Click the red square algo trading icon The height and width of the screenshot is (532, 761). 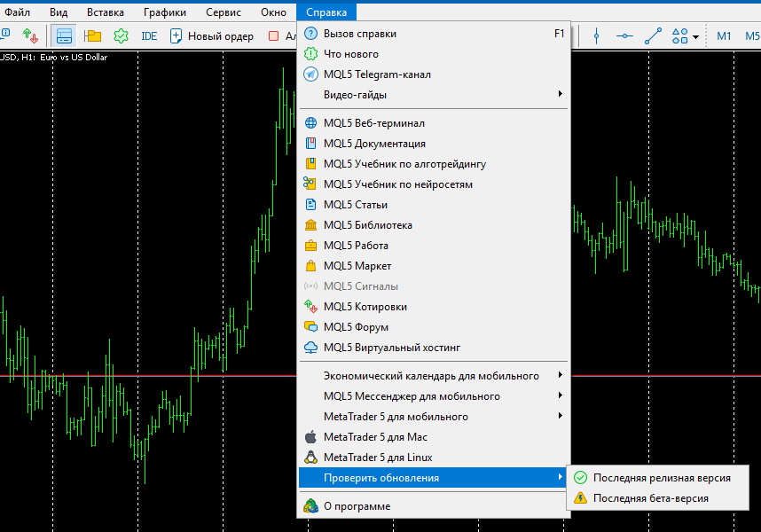click(274, 35)
